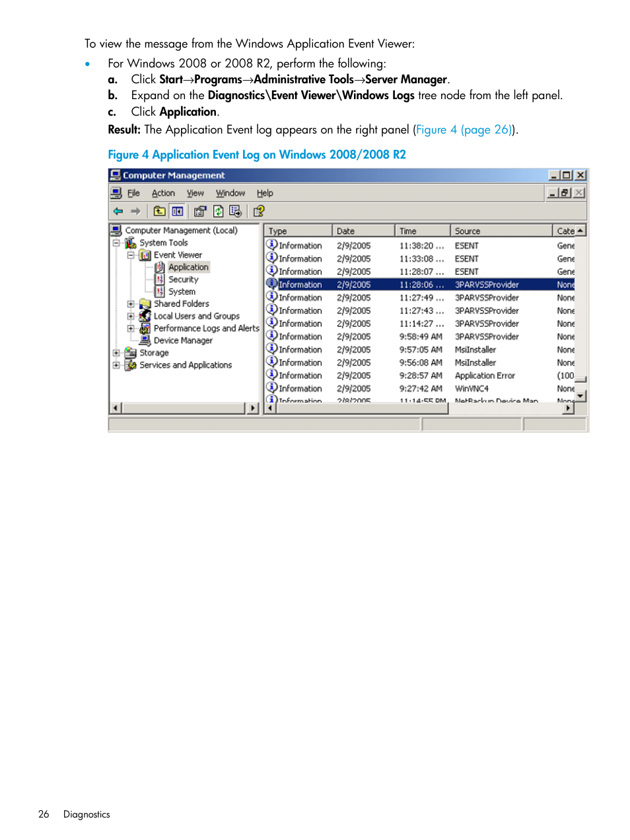The width and height of the screenshot is (630, 840).
Task: Select the Application log tree item
Action: click(188, 267)
